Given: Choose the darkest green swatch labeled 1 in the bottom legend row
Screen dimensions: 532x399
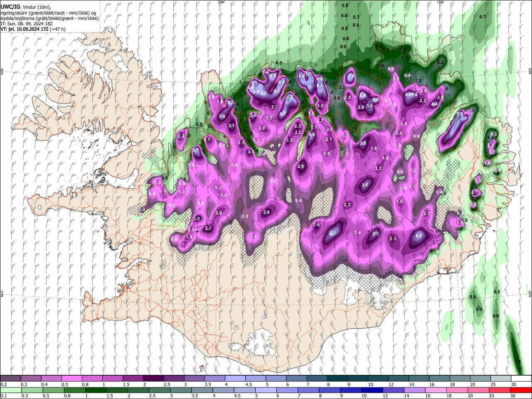Looking at the screenshot, I should (96, 390).
